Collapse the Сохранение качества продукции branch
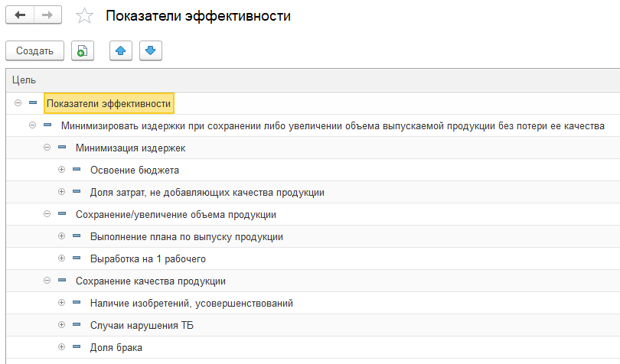 [47, 280]
